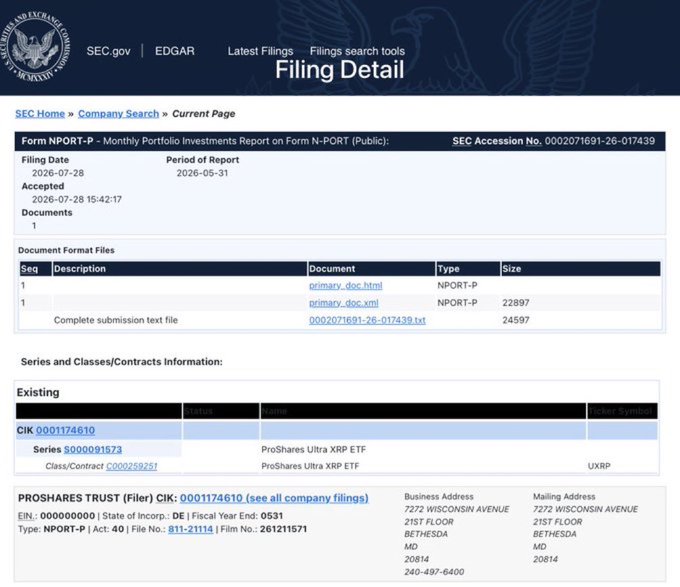Viewport: 680px width, 587px height.
Task: Open Class/Contract C000259251 link
Action: pyautogui.click(x=132, y=466)
